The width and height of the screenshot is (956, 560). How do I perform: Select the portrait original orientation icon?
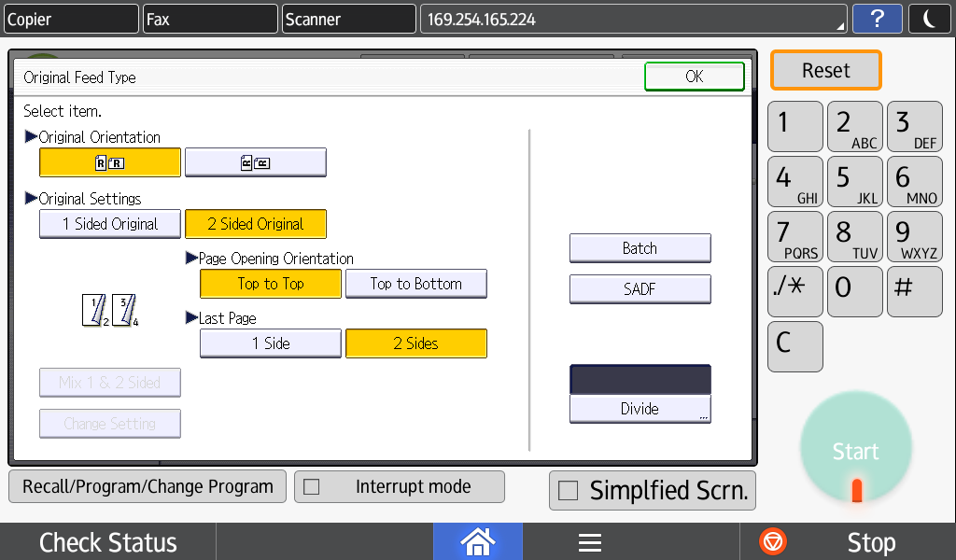point(109,162)
